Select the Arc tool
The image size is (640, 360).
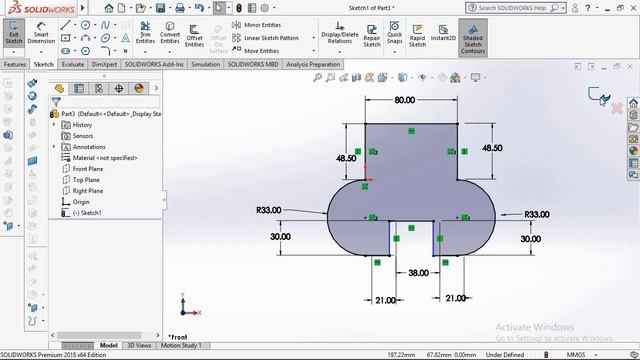[85, 38]
